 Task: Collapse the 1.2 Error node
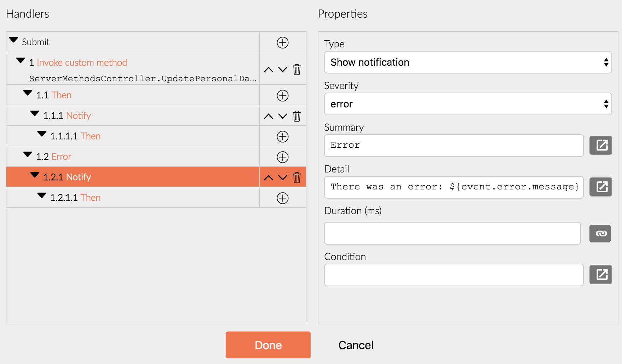28,154
